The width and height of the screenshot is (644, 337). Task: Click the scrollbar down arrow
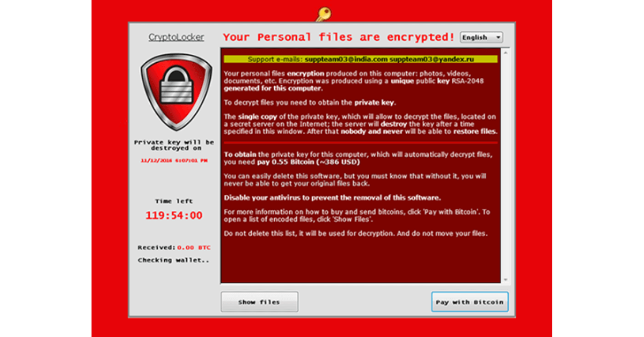click(x=505, y=279)
